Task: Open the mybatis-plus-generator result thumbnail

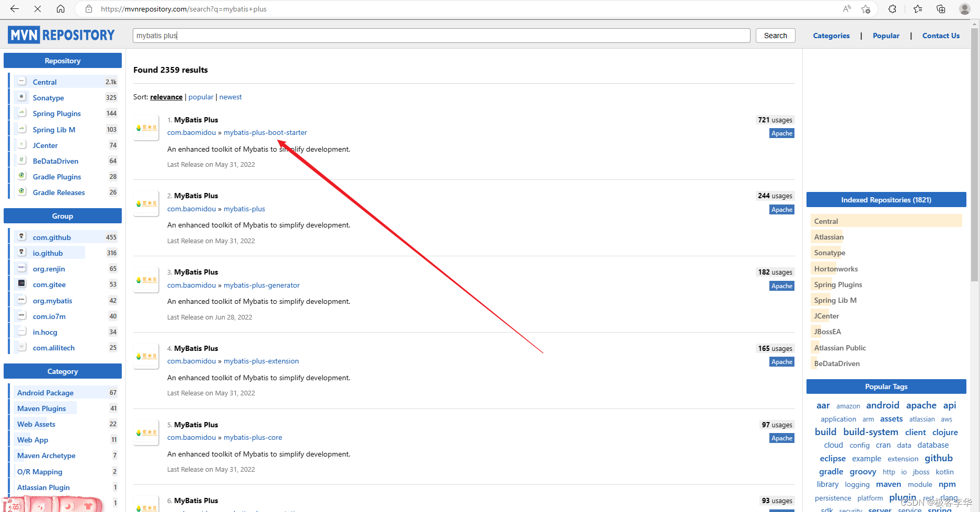Action: pos(146,280)
